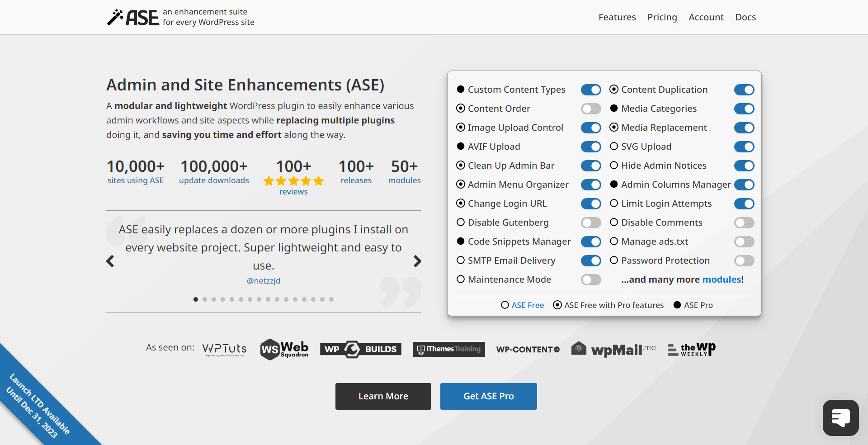Open the chat widget icon
Image resolution: width=868 pixels, height=445 pixels.
click(840, 417)
